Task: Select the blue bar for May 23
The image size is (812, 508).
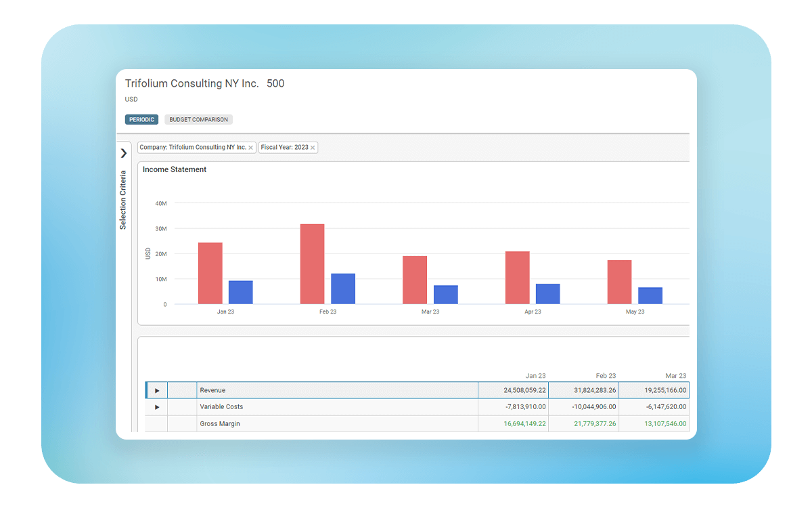Action: 650,295
